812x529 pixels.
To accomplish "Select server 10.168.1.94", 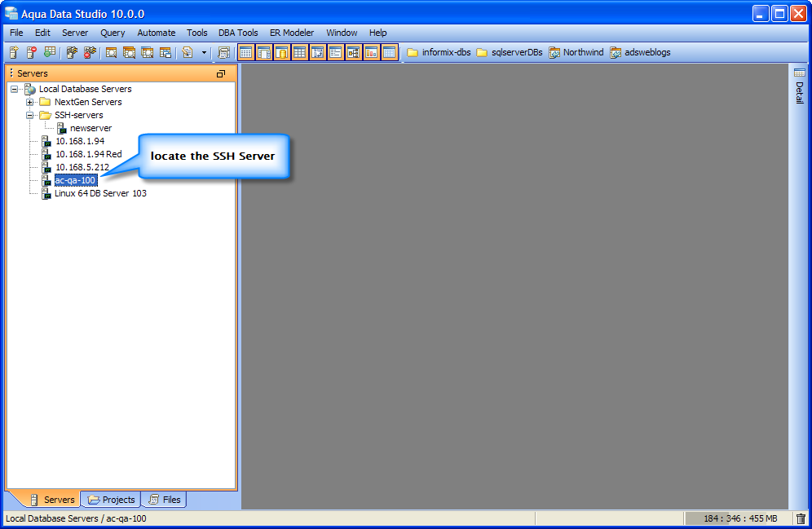I will (80, 141).
